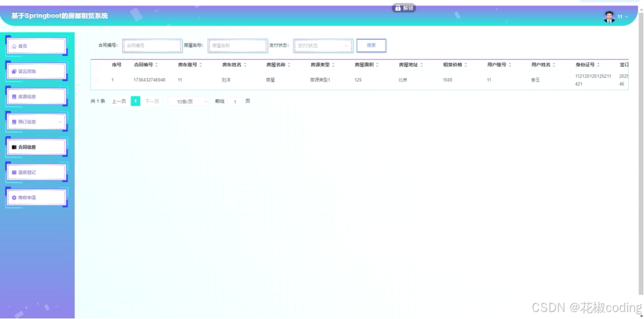Click the 房屋 cell under 房屋名称 column
Screen dimensions: 644x319
point(271,80)
